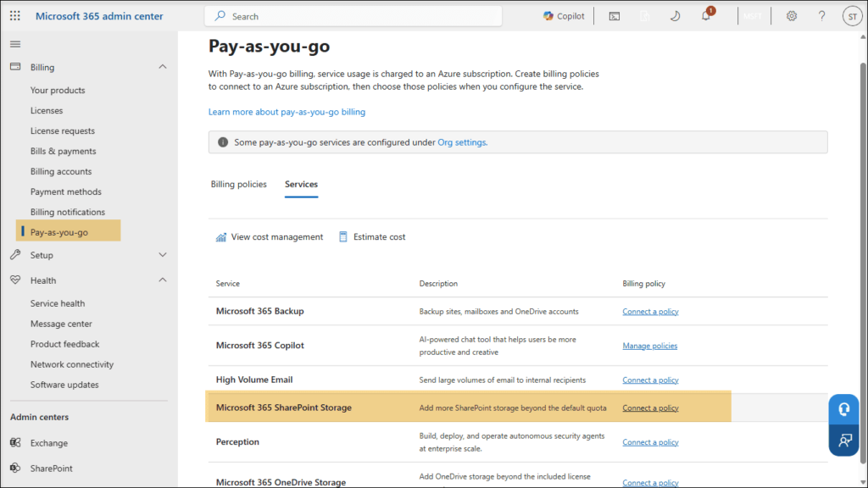This screenshot has width=868, height=488.
Task: Open the ST account avatar
Action: 853,16
